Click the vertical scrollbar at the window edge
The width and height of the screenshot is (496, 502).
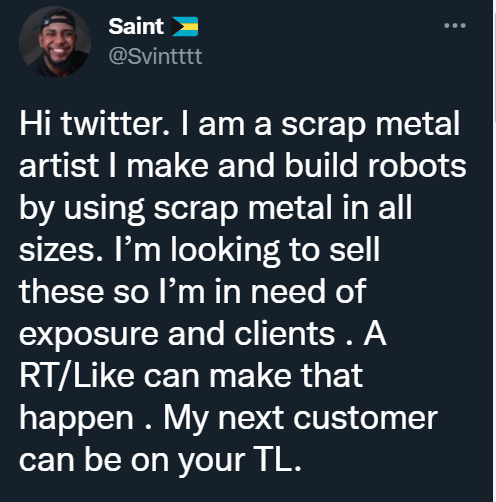(x=494, y=251)
